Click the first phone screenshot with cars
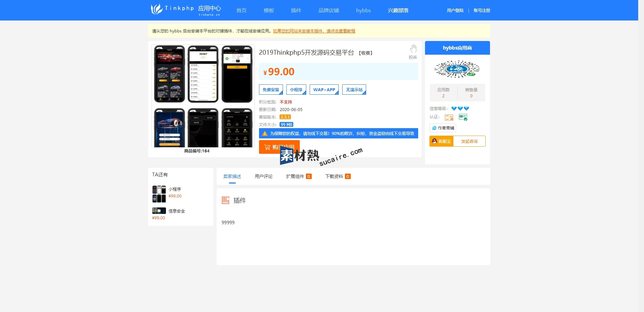Image resolution: width=644 pixels, height=312 pixels. (169, 74)
